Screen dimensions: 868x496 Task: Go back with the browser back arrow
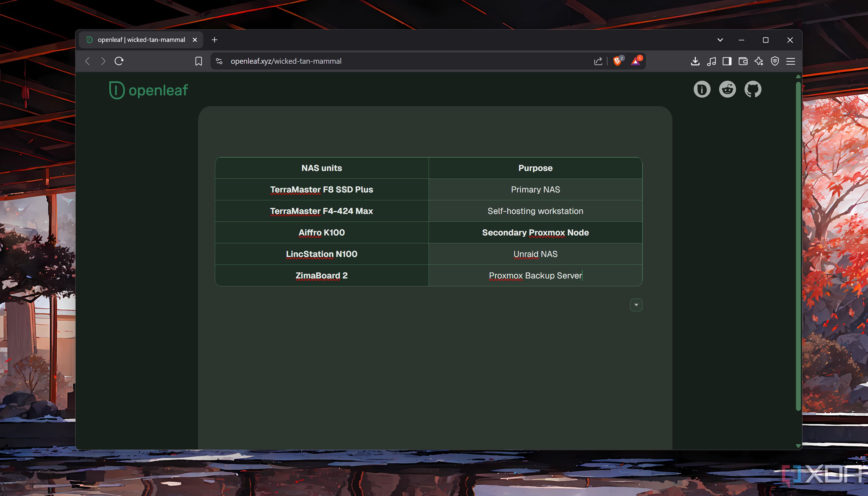coord(87,61)
